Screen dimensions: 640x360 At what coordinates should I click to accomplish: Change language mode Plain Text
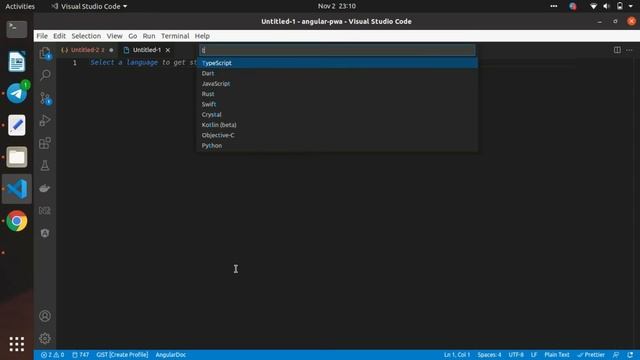(557, 355)
